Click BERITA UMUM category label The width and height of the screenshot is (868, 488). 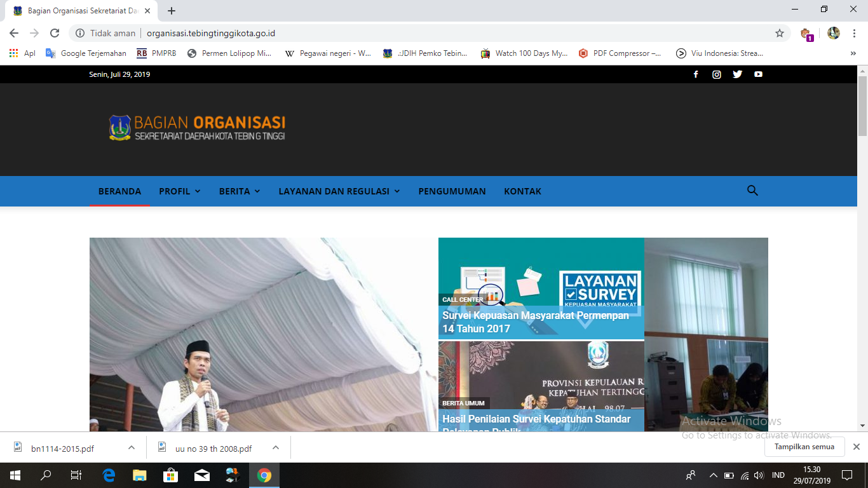click(x=463, y=403)
